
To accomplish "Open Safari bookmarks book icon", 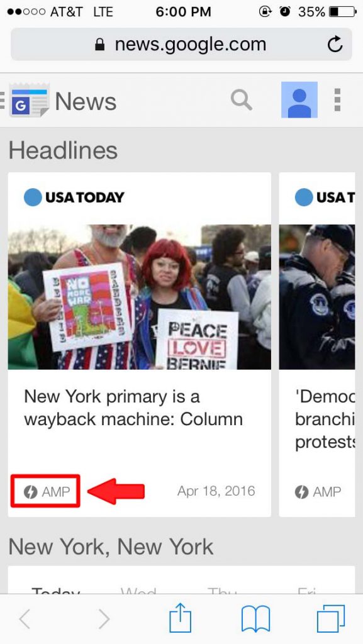I will [255, 619].
